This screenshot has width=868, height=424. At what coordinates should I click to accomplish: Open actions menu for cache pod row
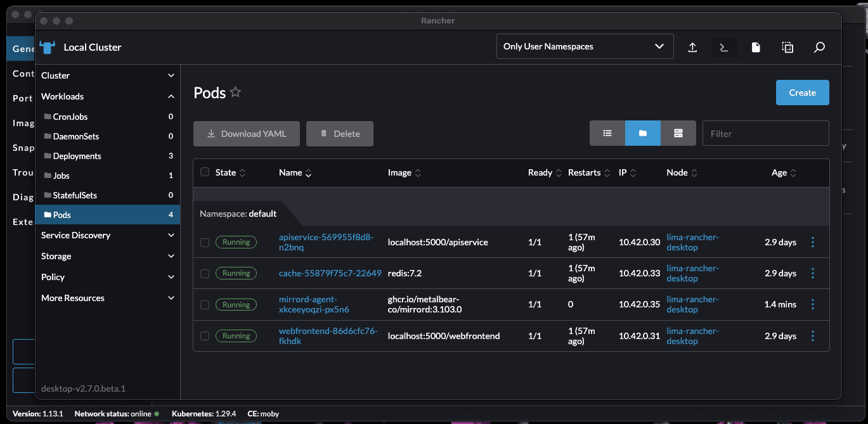click(x=813, y=273)
